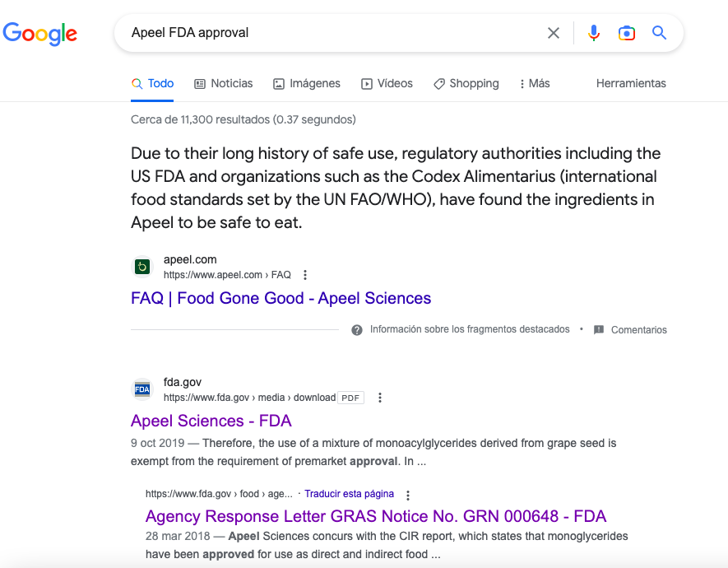
Task: Select the Vídeos tab
Action: pyautogui.click(x=387, y=84)
